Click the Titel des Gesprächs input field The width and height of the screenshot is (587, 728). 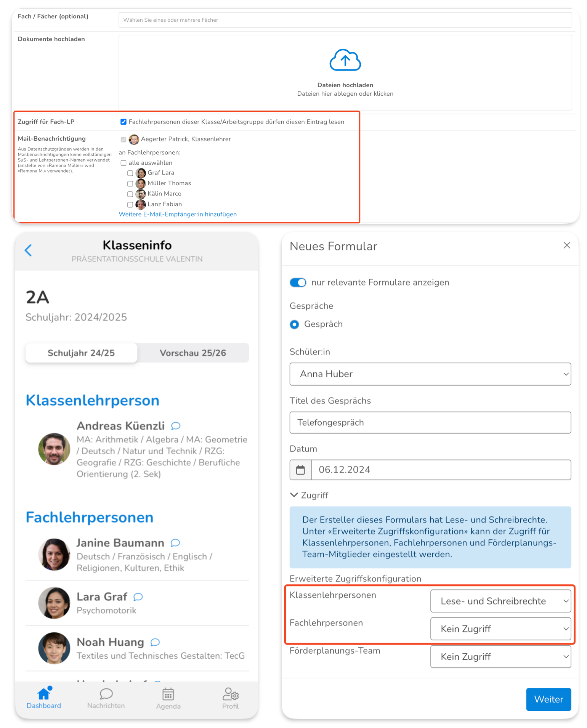click(430, 423)
